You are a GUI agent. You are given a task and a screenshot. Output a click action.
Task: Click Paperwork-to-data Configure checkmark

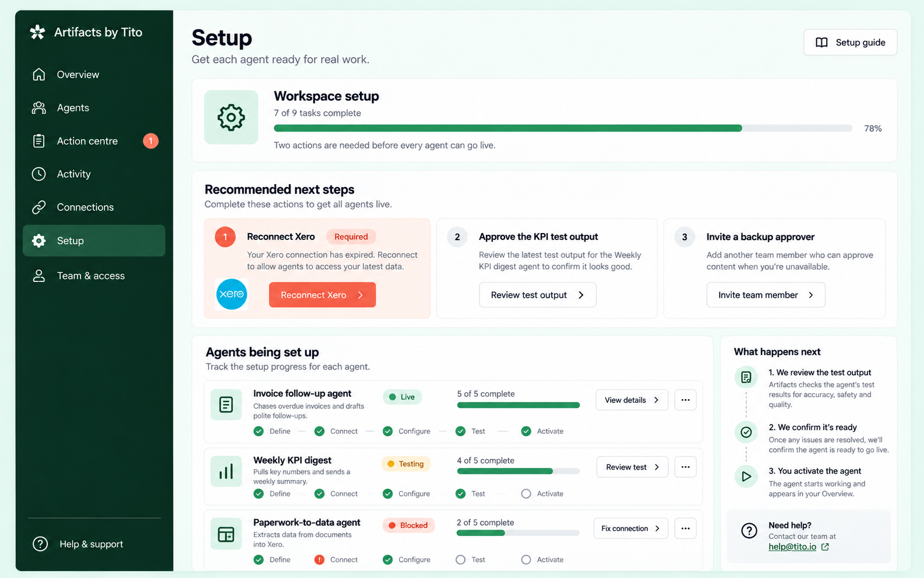pos(387,559)
